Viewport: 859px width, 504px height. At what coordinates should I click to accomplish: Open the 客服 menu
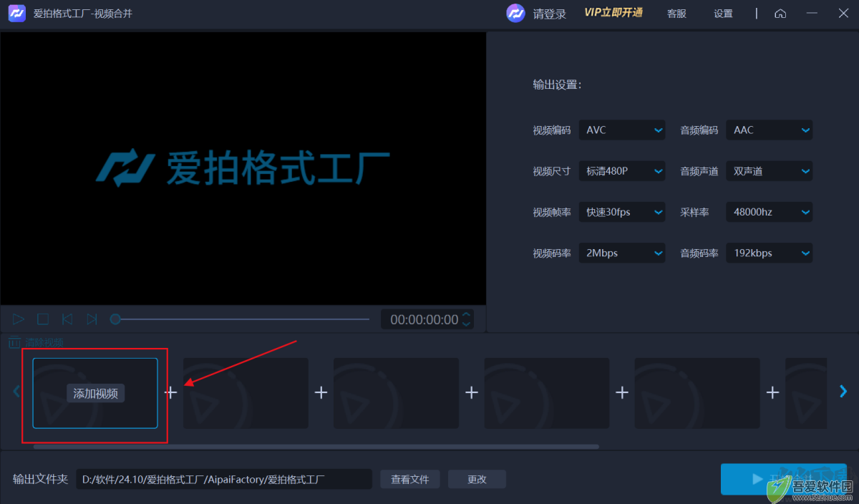(x=676, y=14)
